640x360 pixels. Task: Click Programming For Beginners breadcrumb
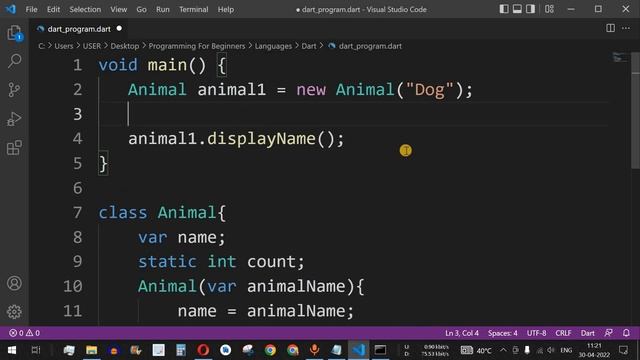pos(197,46)
